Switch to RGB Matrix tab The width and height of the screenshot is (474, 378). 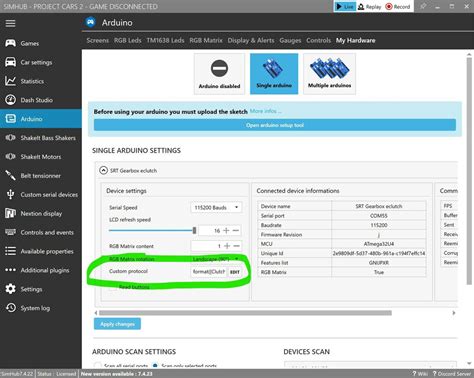206,40
